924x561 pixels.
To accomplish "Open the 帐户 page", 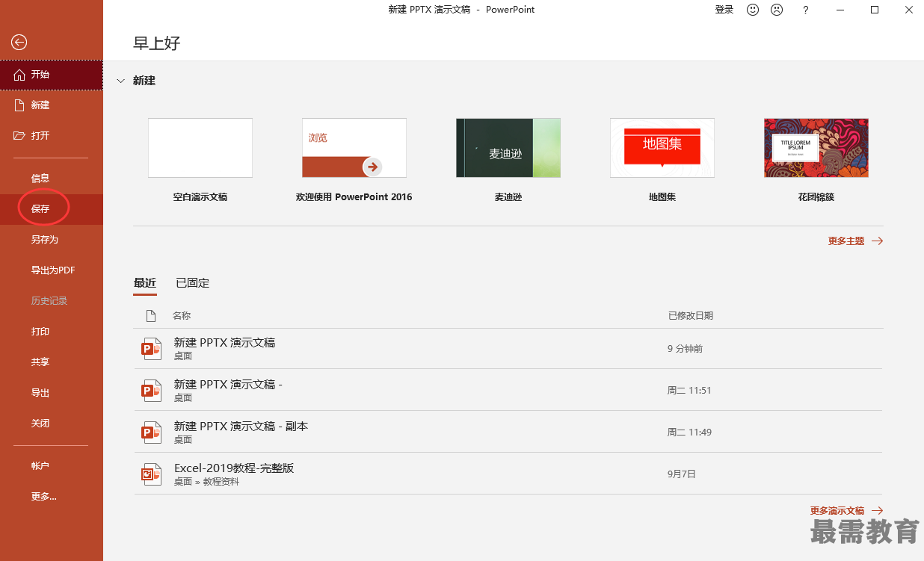I will click(52, 466).
